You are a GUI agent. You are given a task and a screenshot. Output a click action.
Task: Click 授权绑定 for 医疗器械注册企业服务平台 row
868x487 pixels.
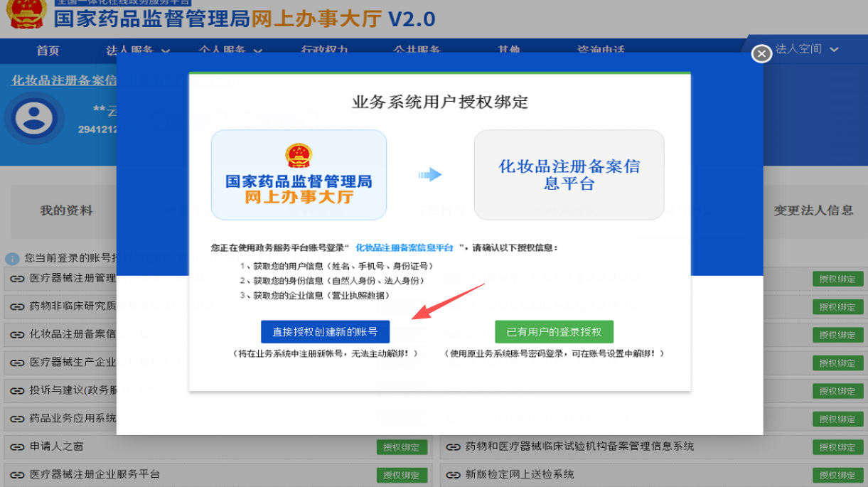coord(402,475)
